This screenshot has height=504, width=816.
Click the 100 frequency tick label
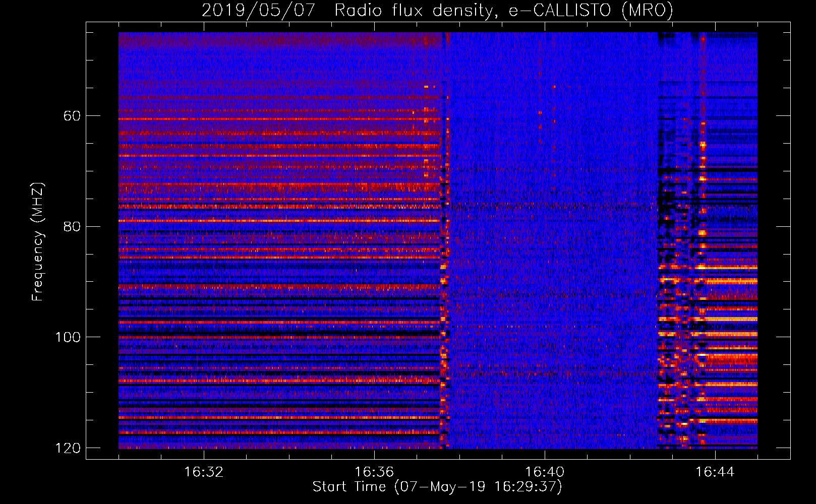click(68, 337)
